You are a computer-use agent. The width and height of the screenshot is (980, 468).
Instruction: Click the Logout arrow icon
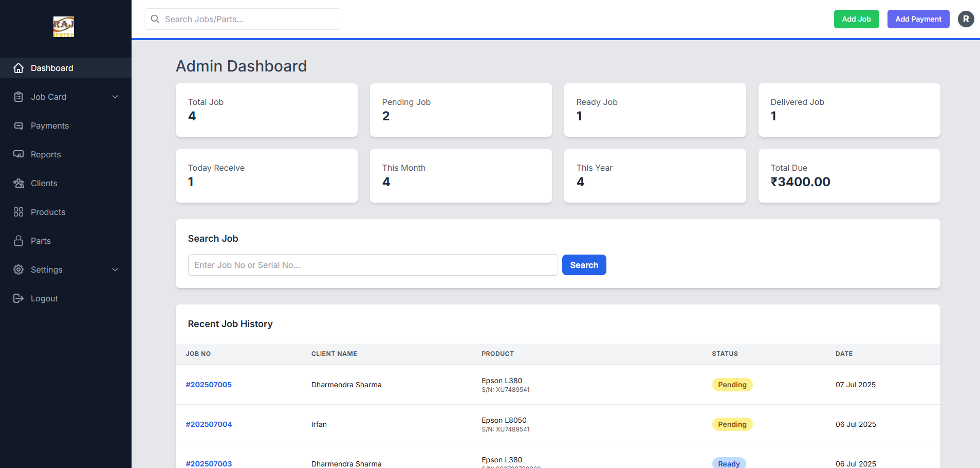(x=19, y=298)
